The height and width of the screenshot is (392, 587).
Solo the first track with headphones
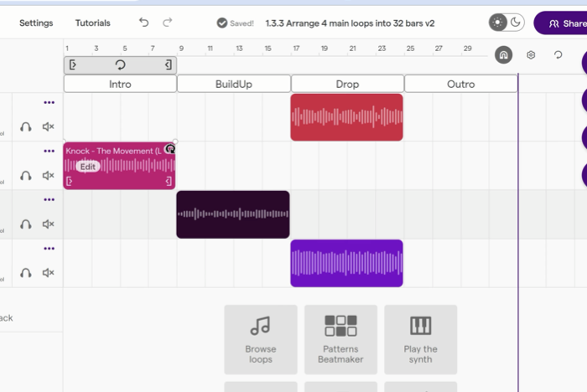(26, 126)
